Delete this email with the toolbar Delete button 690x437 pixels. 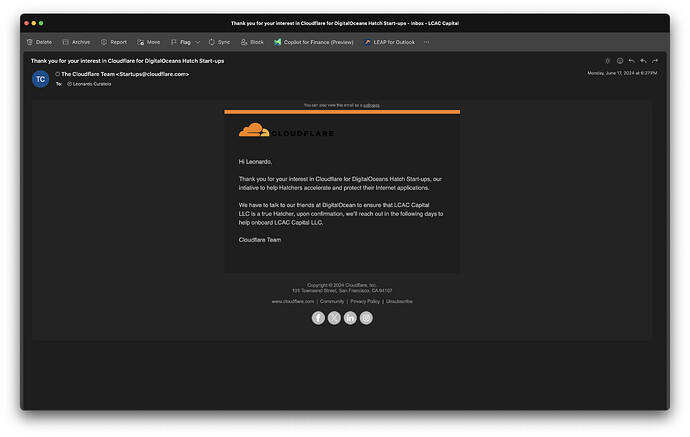coord(39,42)
